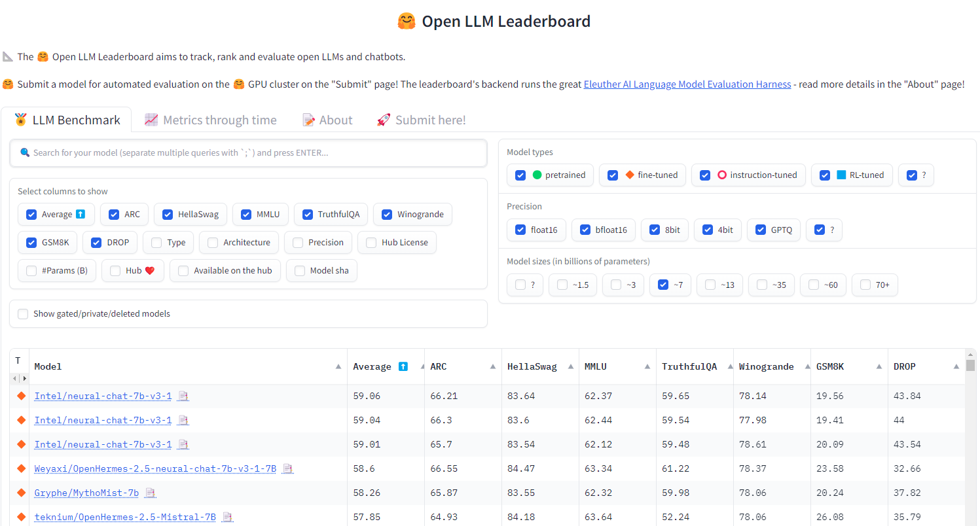980x526 pixels.
Task: Uncheck the TruthfulQA column checkbox
Action: click(306, 215)
